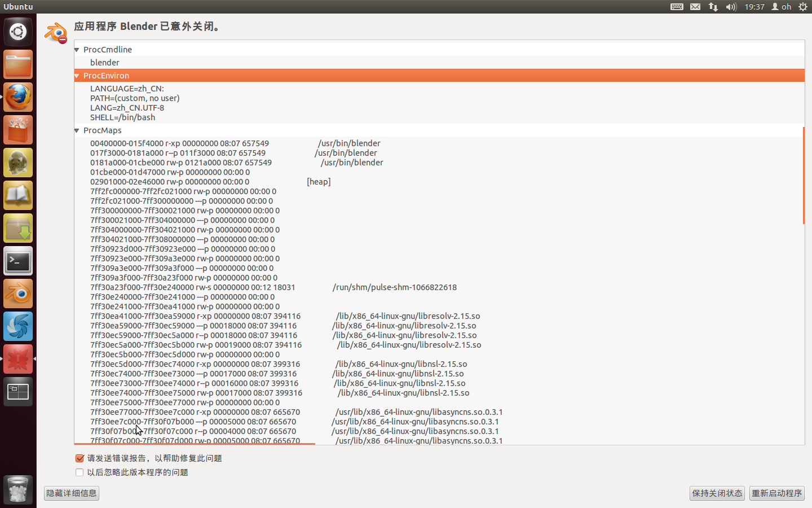This screenshot has width=812, height=508.
Task: Uncheck the send error report checkbox
Action: pyautogui.click(x=80, y=458)
